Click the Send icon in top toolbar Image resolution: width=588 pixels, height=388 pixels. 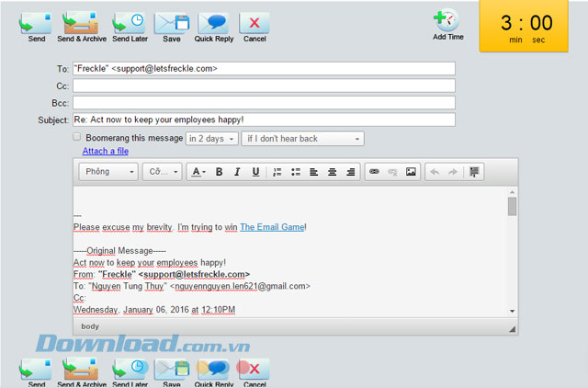(x=36, y=22)
